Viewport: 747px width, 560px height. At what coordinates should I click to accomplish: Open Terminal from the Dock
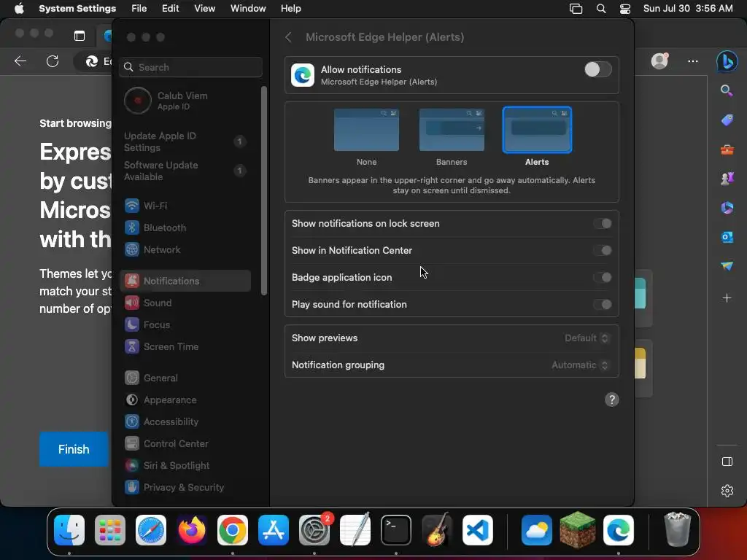[396, 530]
